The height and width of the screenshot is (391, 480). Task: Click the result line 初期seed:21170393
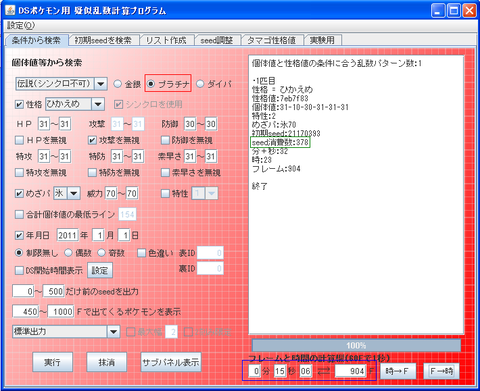pyautogui.click(x=286, y=134)
